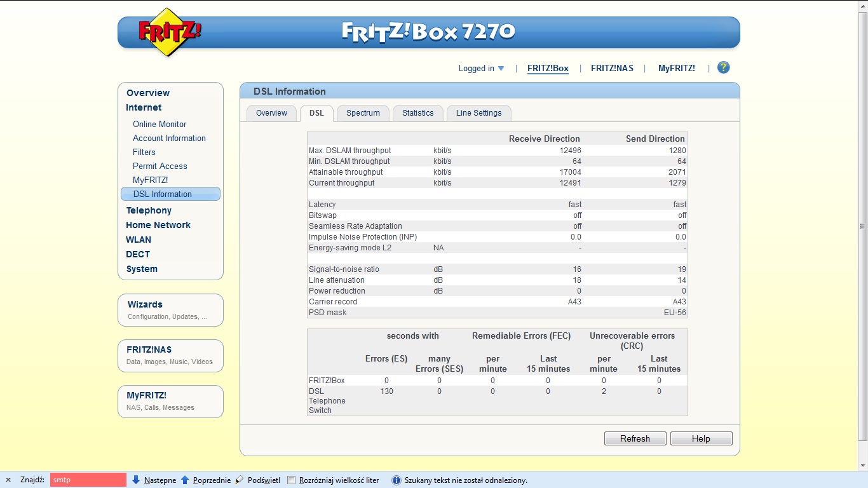The width and height of the screenshot is (868, 488).
Task: Expand Home Network menu
Action: click(158, 225)
